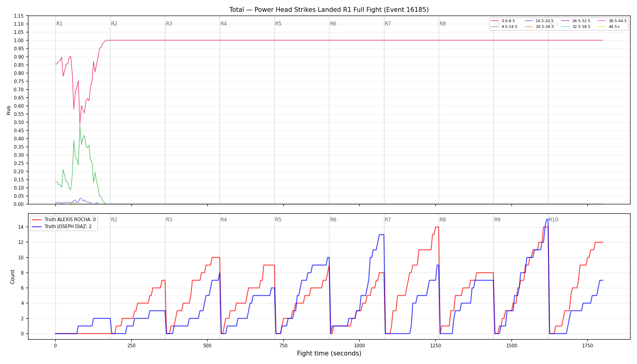The height and width of the screenshot is (364, 637).
Task: Click the R1 round marker in top chart
Action: click(x=59, y=24)
